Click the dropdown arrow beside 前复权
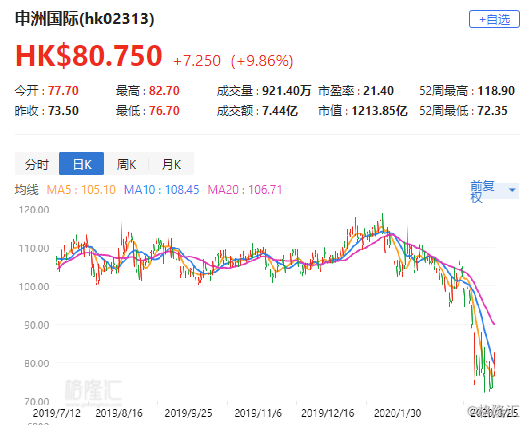 tap(512, 190)
